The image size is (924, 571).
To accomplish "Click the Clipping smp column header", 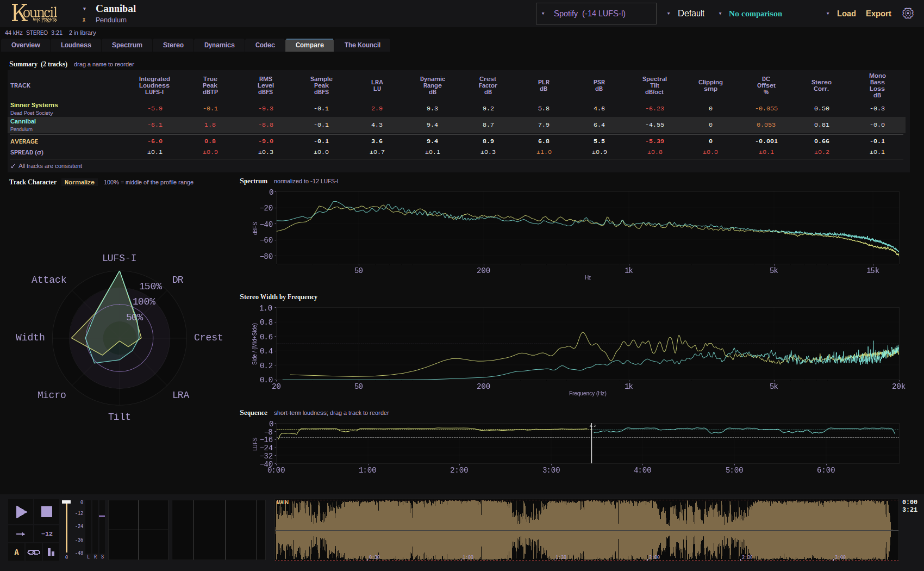I will pos(710,85).
